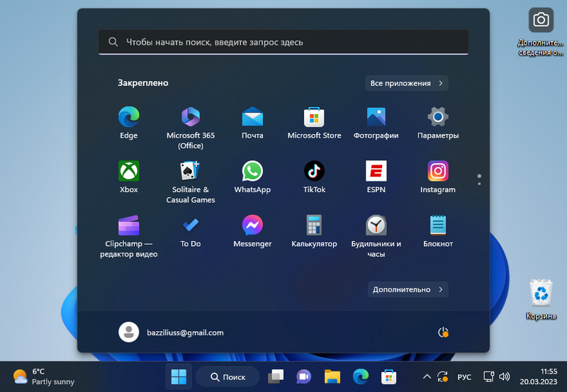Open Edge from the taskbar
567x392 pixels.
click(361, 377)
